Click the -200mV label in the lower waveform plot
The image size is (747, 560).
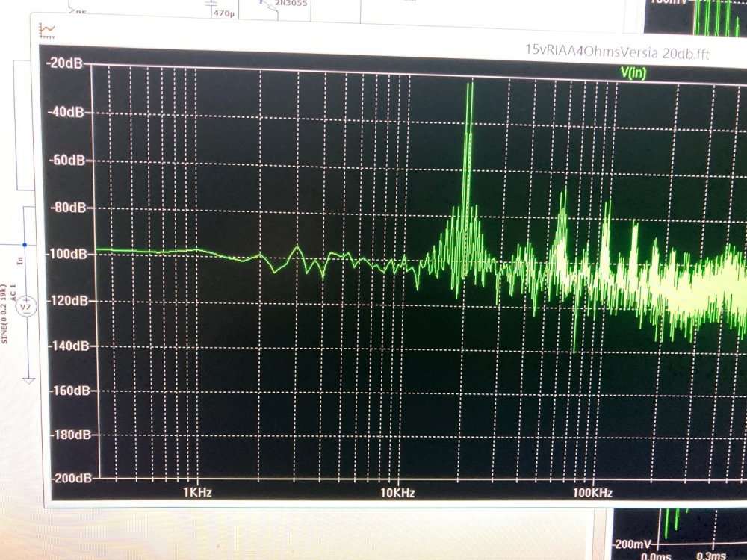tap(632, 543)
